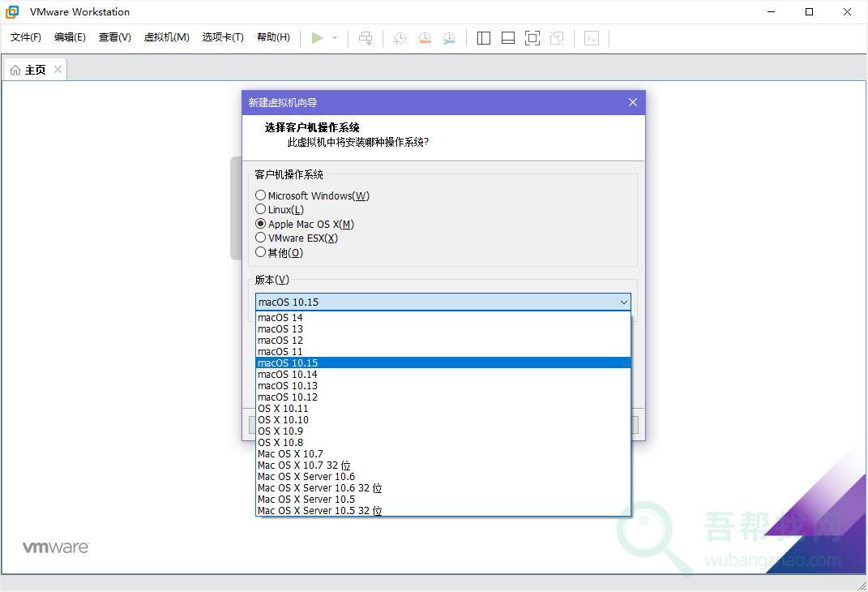Click the Send Ctrl+Alt+Del toolbar icon

click(x=366, y=38)
